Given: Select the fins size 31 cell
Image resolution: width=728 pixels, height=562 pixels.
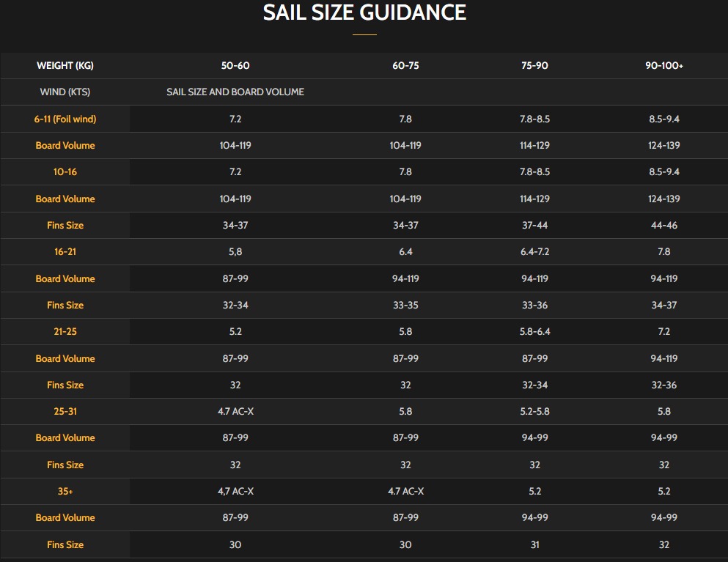Looking at the screenshot, I should tap(534, 545).
